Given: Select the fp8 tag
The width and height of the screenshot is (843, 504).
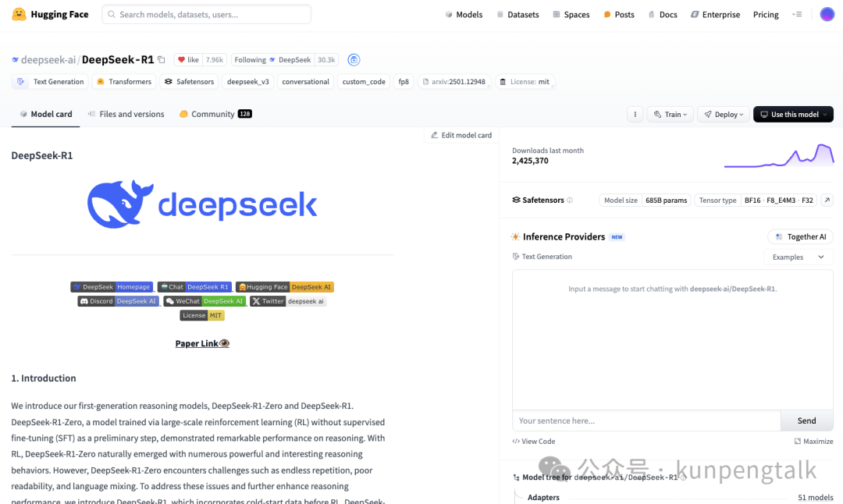Looking at the screenshot, I should [404, 82].
